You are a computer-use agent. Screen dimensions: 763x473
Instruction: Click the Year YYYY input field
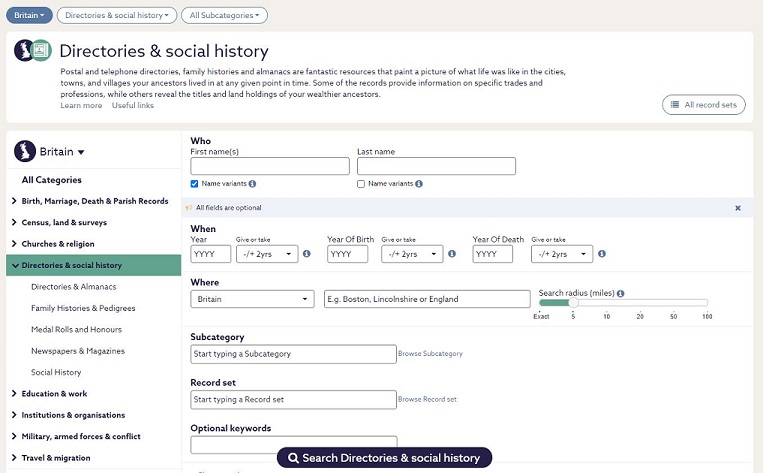click(x=211, y=254)
